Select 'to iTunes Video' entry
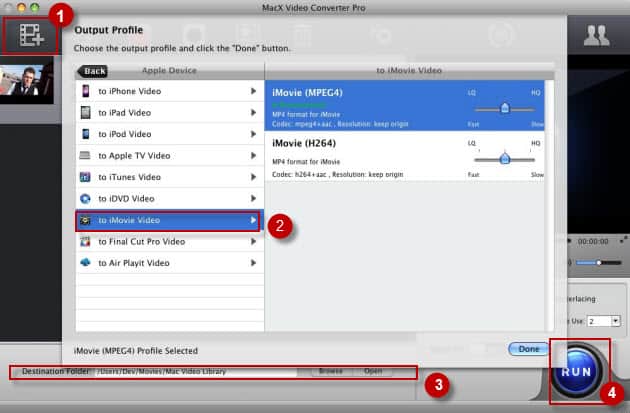 click(170, 177)
